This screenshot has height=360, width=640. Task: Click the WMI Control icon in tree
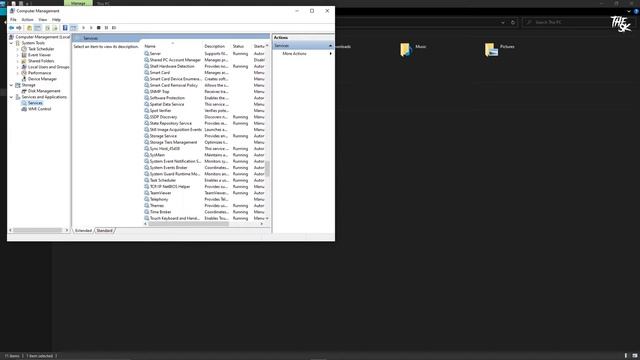(x=24, y=109)
